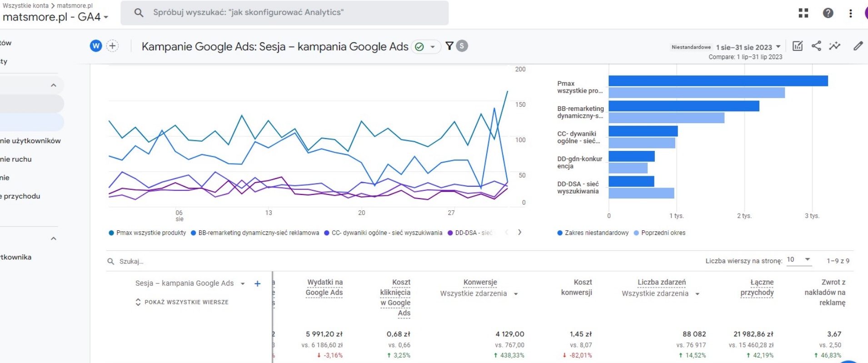Open the matsmore.pl - GA4 property selector
This screenshot has height=363, width=868.
55,17
